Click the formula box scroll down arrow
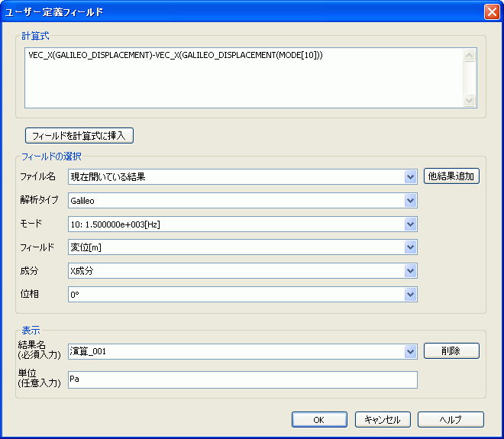This screenshot has width=504, height=439. (470, 100)
